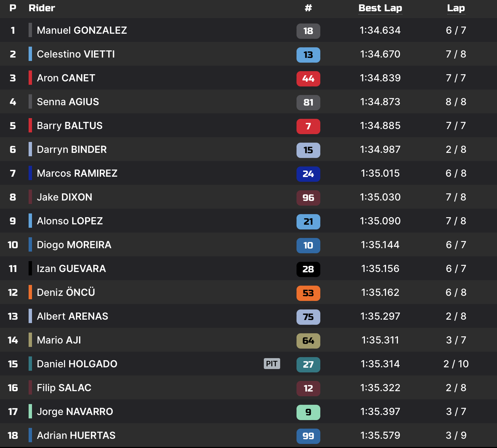Click Aron CANET's red team color bar
The height and width of the screenshot is (448, 497).
click(30, 78)
